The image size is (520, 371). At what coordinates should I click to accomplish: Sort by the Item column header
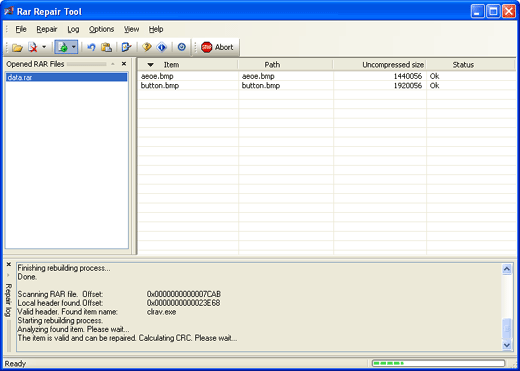188,65
